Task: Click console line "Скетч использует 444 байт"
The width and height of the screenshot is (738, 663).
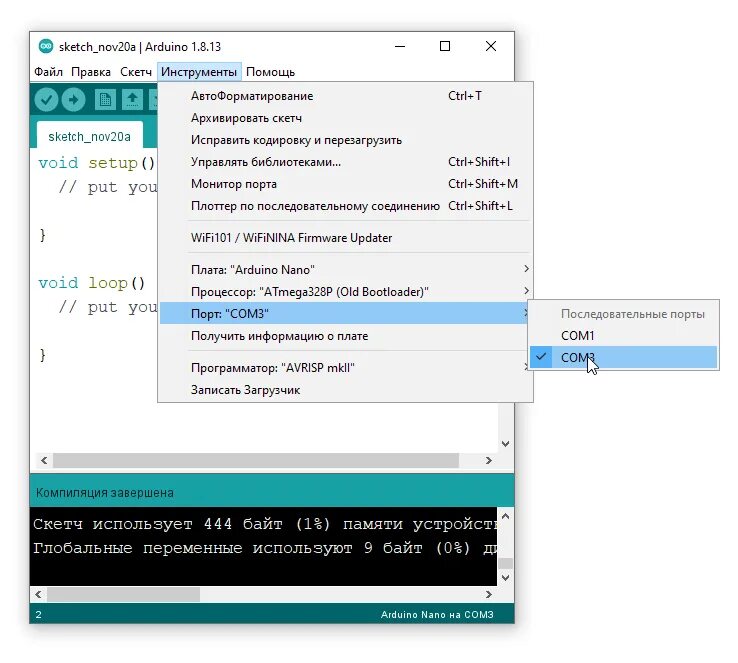Action: tap(265, 524)
